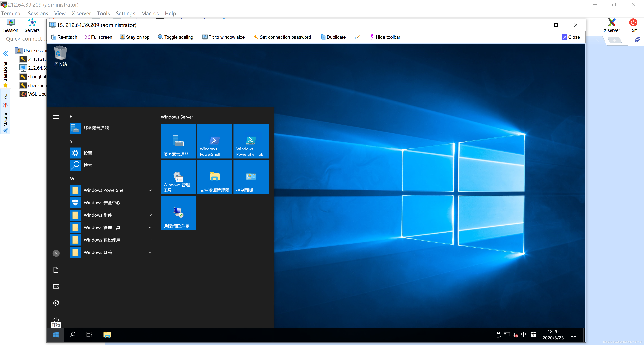The width and height of the screenshot is (644, 345).
Task: Hide toolbar of the RDP window
Action: tap(385, 37)
